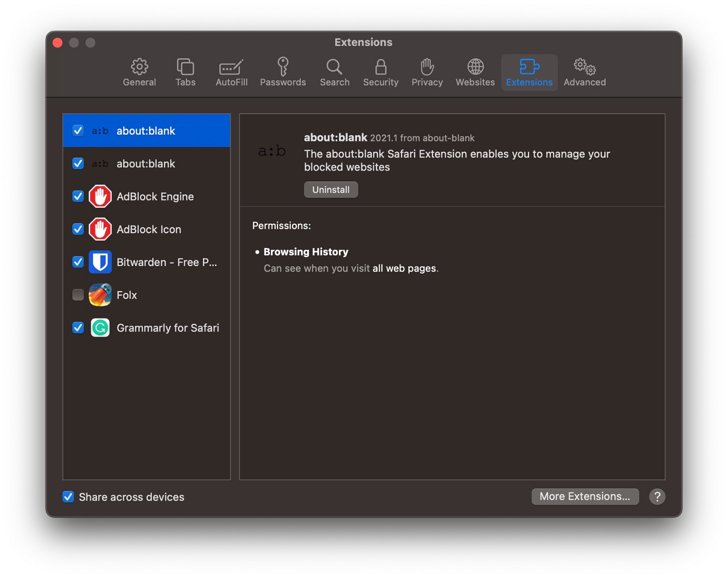Click the AdBlock Icon stop-hand icon

pyautogui.click(x=100, y=229)
